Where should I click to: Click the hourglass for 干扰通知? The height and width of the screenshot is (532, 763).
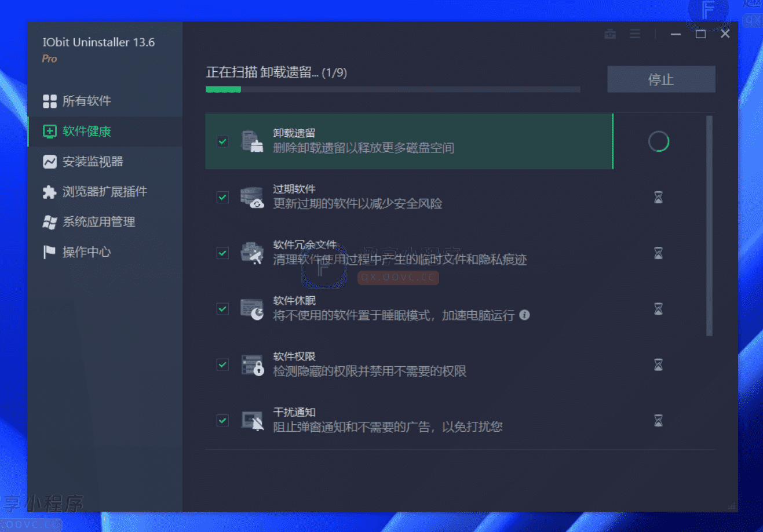click(x=659, y=421)
